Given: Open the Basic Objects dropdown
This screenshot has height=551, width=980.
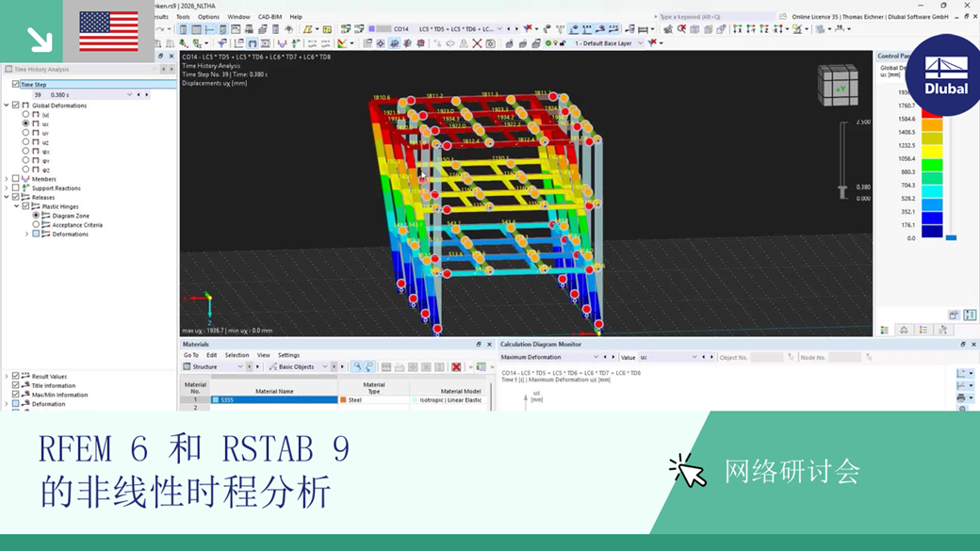Looking at the screenshot, I should click(325, 366).
